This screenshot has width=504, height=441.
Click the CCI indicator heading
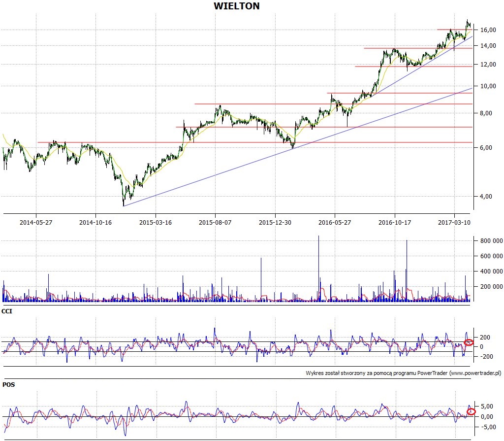coord(7,311)
